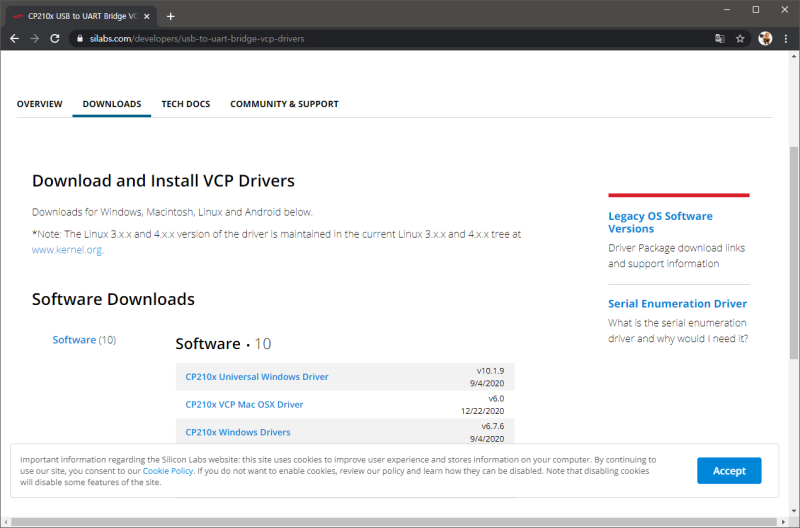Bookmark this page with the star icon
Image resolution: width=800 pixels, height=528 pixels.
coord(740,38)
